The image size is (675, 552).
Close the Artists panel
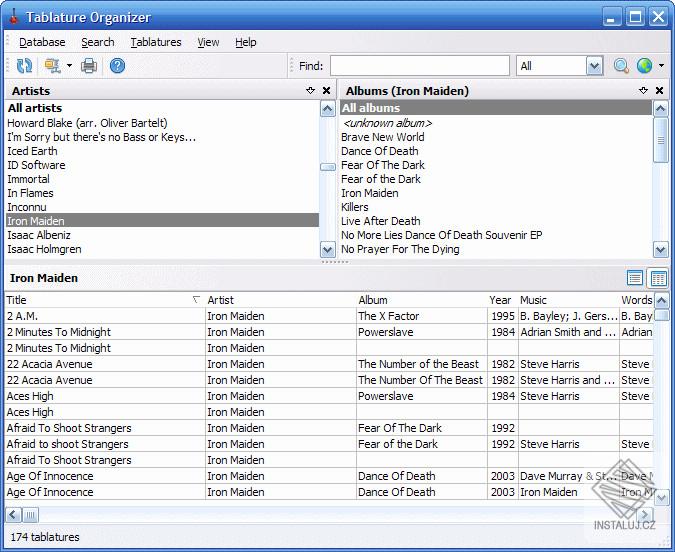327,90
